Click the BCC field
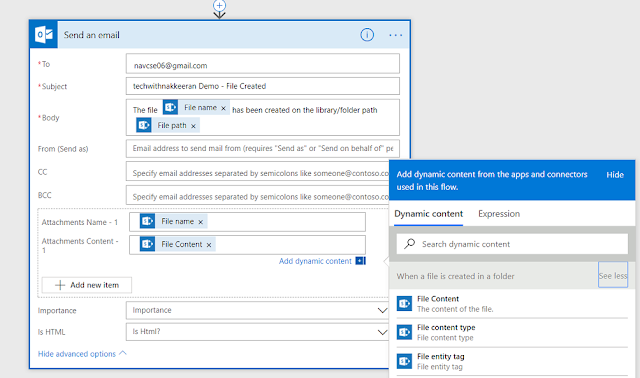This screenshot has height=378, width=640. click(x=258, y=195)
